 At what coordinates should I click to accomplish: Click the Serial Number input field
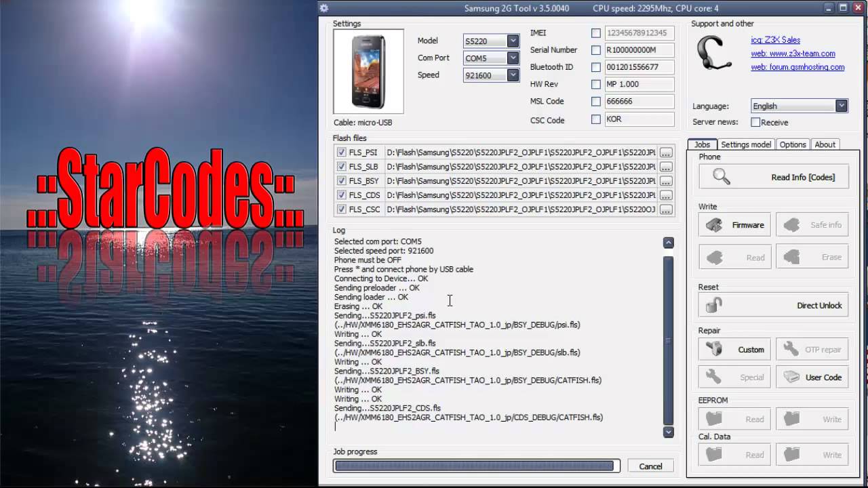click(x=639, y=50)
